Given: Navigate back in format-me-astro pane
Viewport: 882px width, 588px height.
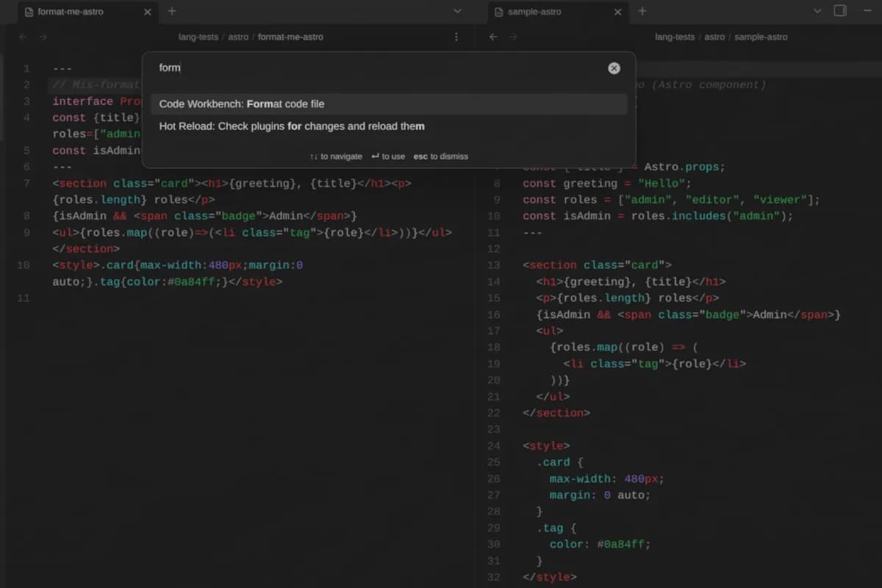Looking at the screenshot, I should (23, 37).
